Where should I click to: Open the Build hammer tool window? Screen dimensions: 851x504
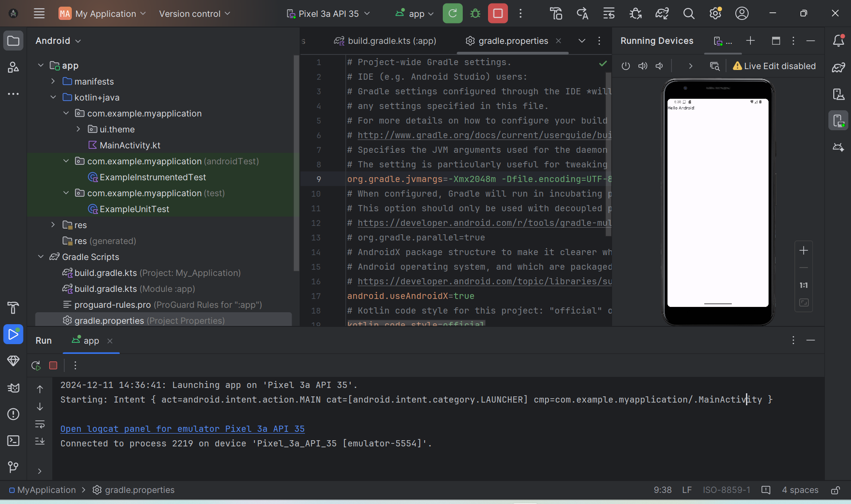coord(13,307)
